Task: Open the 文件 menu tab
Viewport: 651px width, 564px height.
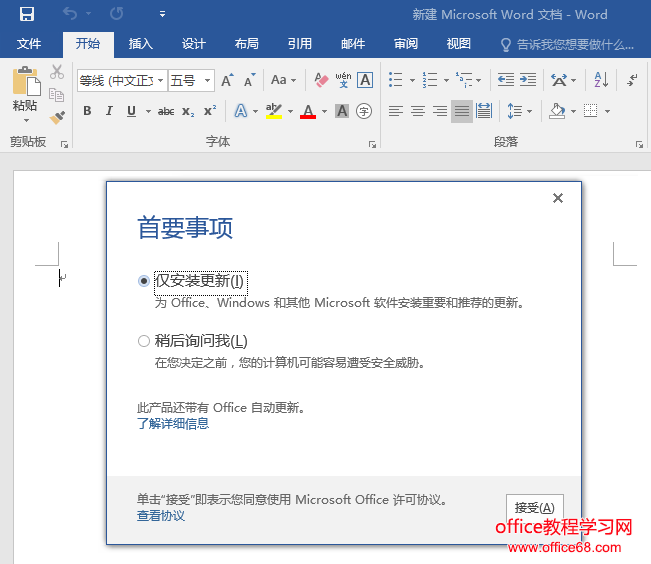Action: pyautogui.click(x=29, y=44)
